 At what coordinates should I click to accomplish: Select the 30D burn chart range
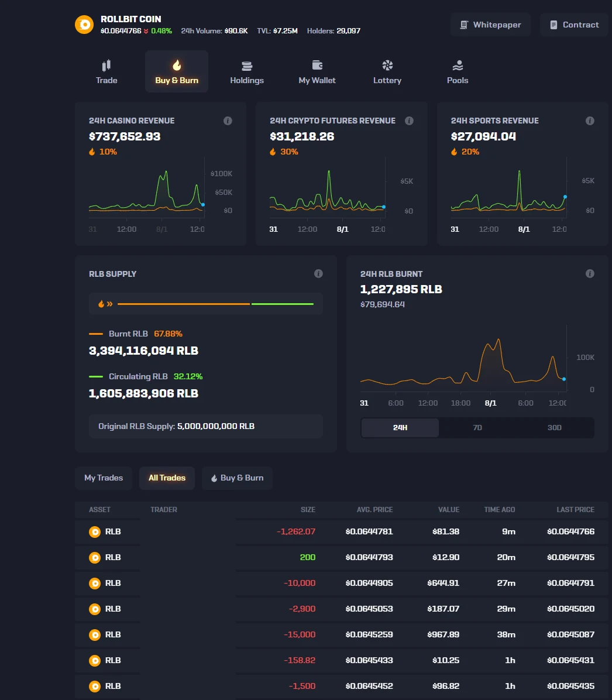point(555,428)
